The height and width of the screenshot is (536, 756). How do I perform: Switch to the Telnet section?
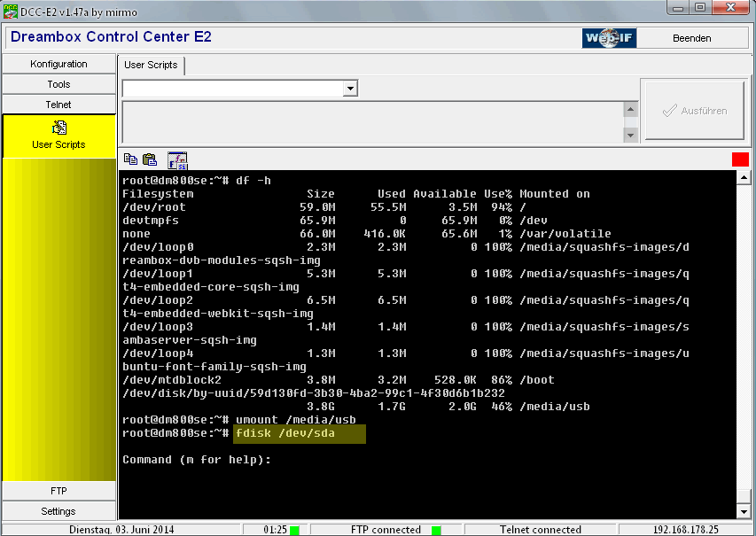point(58,105)
